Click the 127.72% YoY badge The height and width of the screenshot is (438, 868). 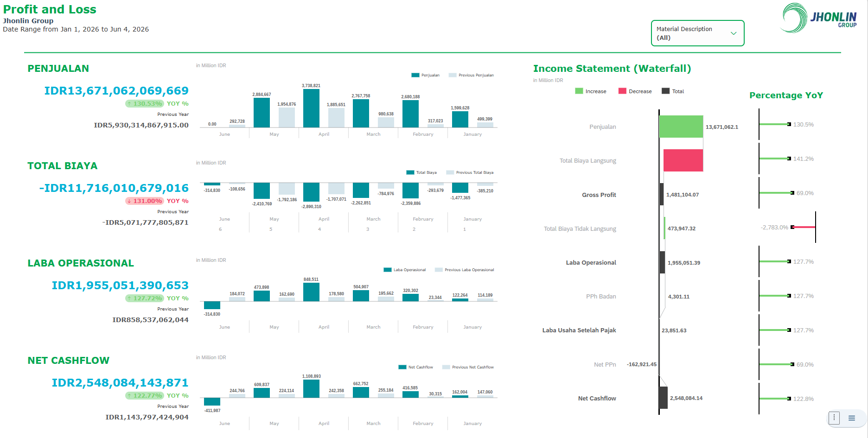click(x=144, y=298)
